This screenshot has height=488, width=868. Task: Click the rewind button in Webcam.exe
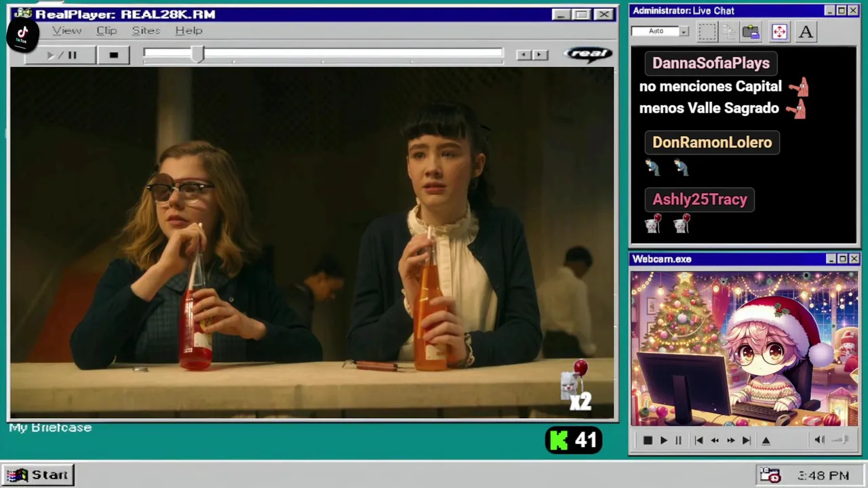tap(714, 441)
